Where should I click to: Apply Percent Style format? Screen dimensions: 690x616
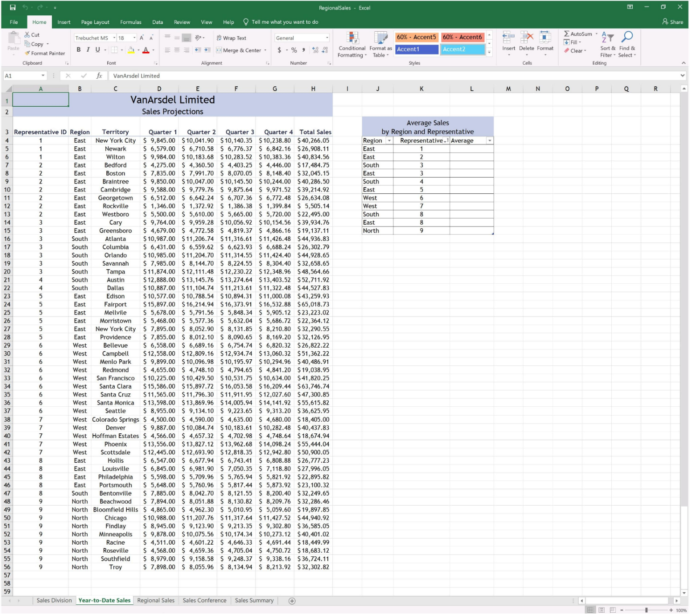[294, 50]
